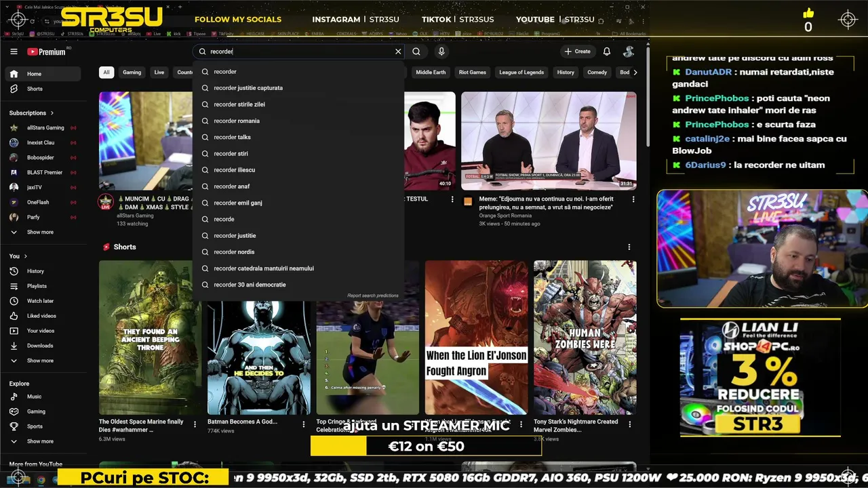Image resolution: width=868 pixels, height=488 pixels.
Task: Open the Shorts section options menu
Action: [629, 247]
